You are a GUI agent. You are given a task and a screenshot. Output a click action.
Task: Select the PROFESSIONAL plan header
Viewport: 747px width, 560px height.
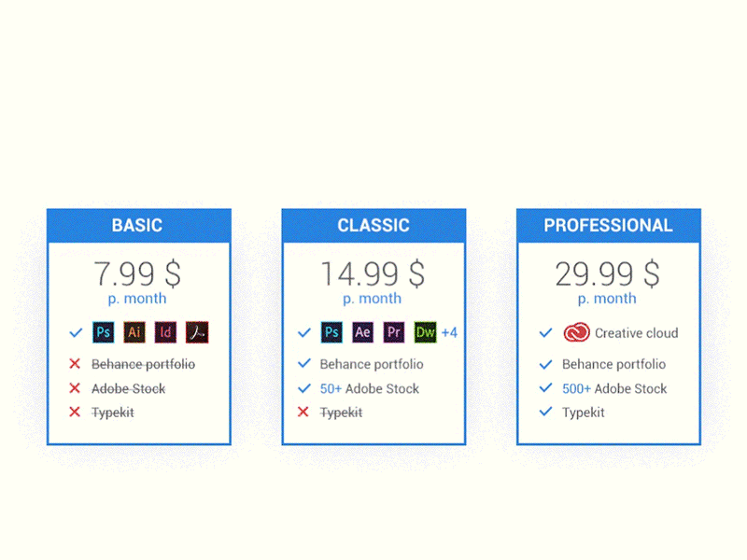coord(608,225)
